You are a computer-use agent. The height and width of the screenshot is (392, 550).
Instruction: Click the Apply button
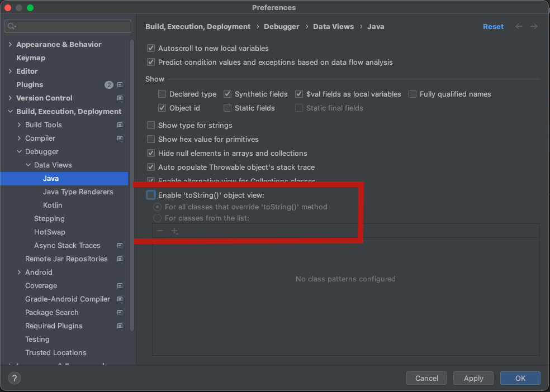[x=473, y=378]
